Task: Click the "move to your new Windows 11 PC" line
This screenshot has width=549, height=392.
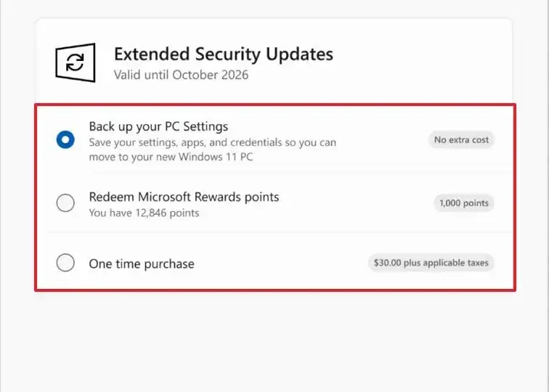Action: coord(171,156)
